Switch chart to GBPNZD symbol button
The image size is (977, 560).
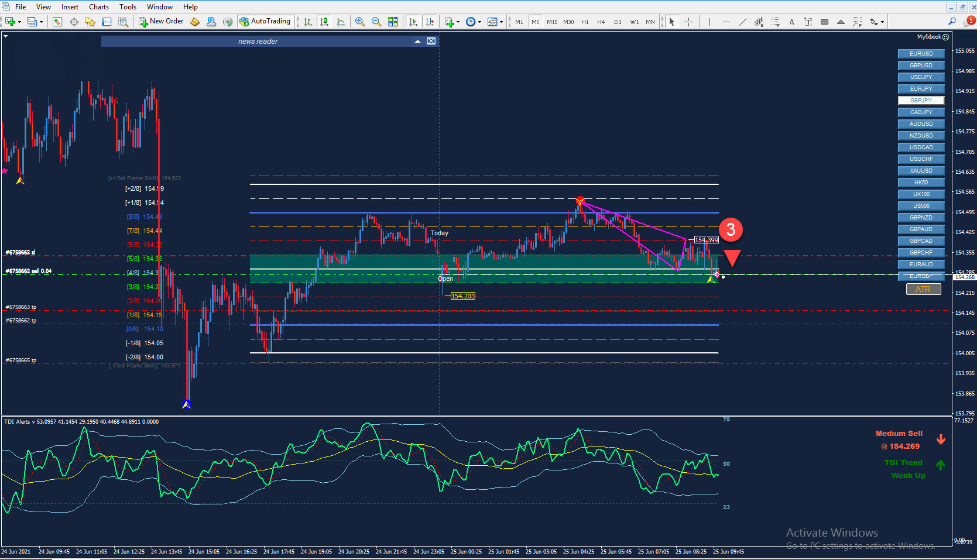(x=921, y=218)
